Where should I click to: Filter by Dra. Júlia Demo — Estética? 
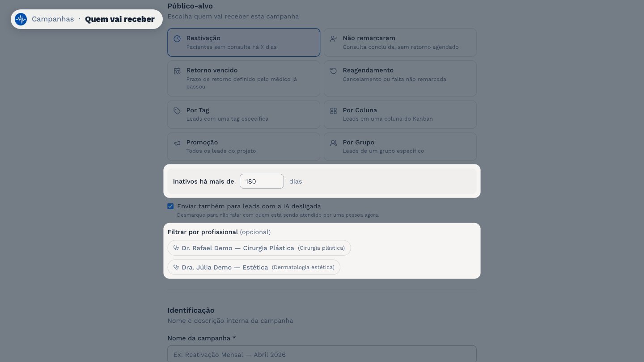click(x=254, y=267)
